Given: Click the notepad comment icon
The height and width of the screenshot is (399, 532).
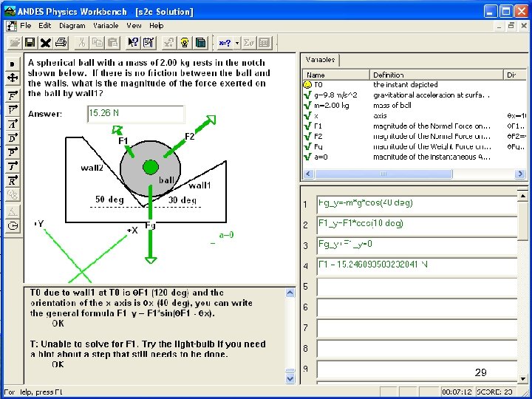Looking at the screenshot, I should (149, 42).
